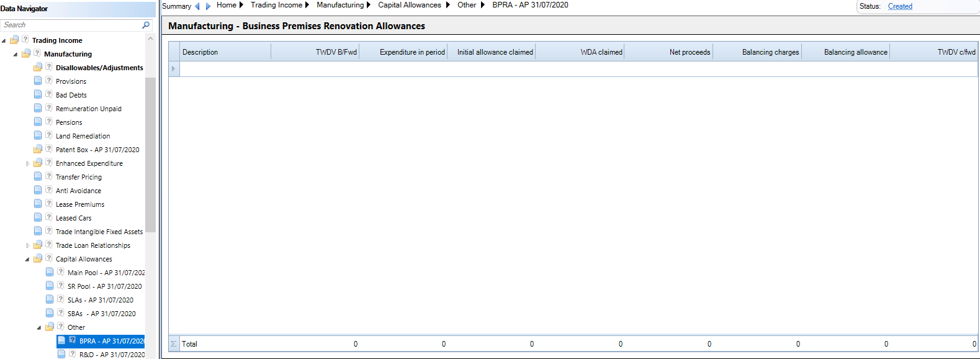Click the Bad Debts page icon
Screen dimensions: 980x359
38,94
